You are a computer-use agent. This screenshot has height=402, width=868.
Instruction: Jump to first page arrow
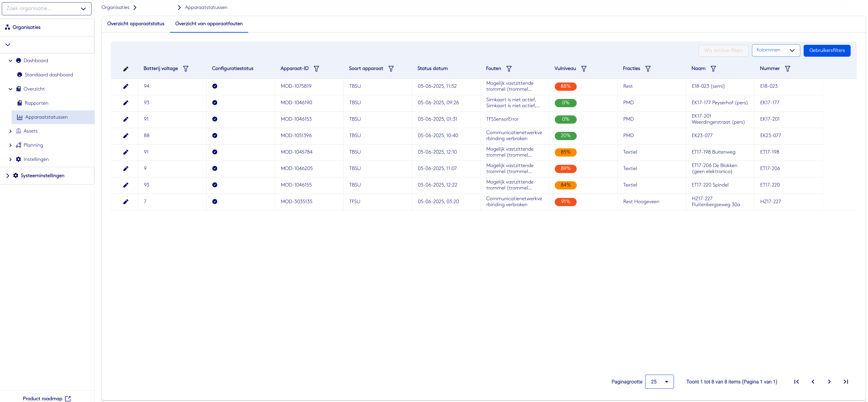[796, 382]
